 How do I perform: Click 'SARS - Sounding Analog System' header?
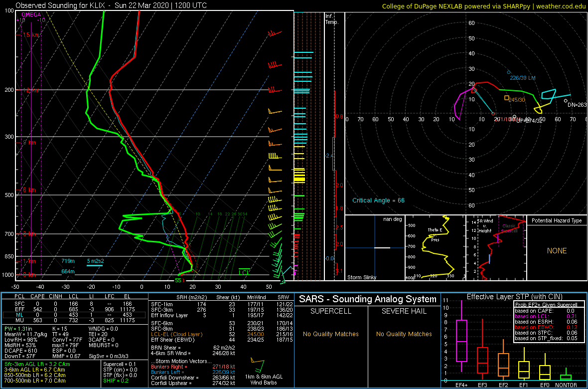368,300
